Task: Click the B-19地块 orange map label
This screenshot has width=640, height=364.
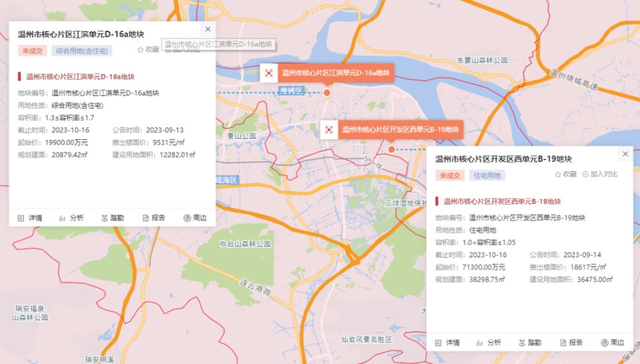Action: (401, 130)
